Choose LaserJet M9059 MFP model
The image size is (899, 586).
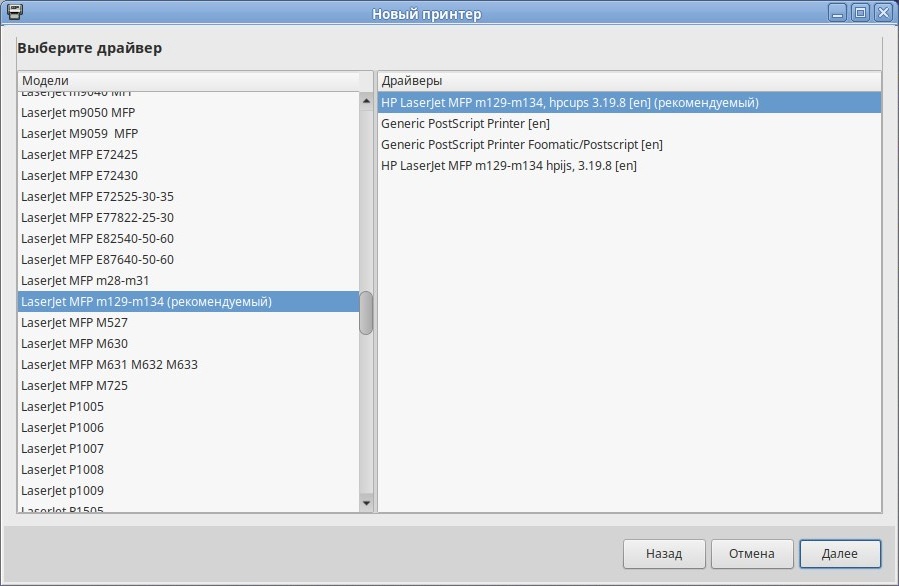tap(79, 134)
